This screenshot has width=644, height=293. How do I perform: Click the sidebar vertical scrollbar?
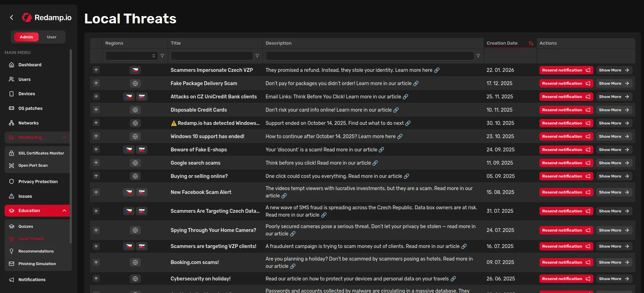(71, 146)
